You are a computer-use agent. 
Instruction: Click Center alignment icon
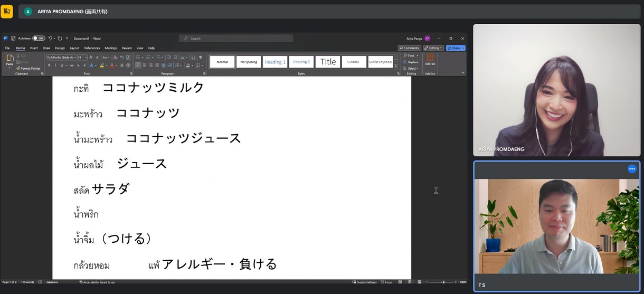[145, 65]
